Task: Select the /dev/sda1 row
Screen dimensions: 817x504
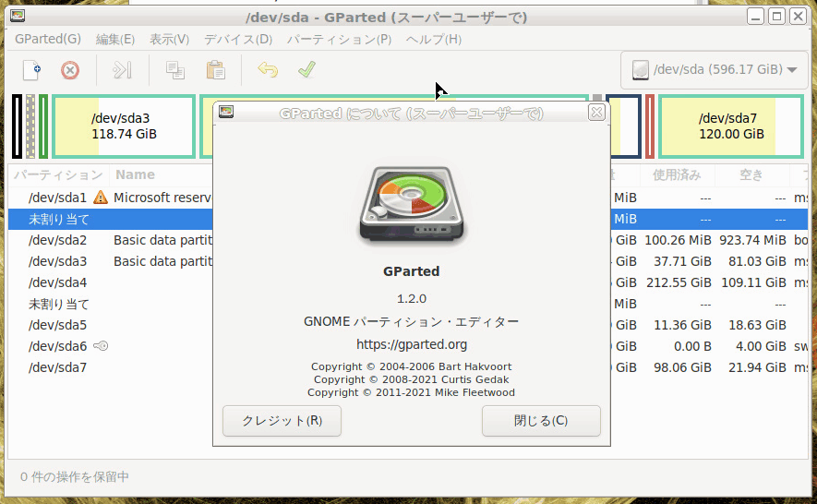Action: pos(408,198)
